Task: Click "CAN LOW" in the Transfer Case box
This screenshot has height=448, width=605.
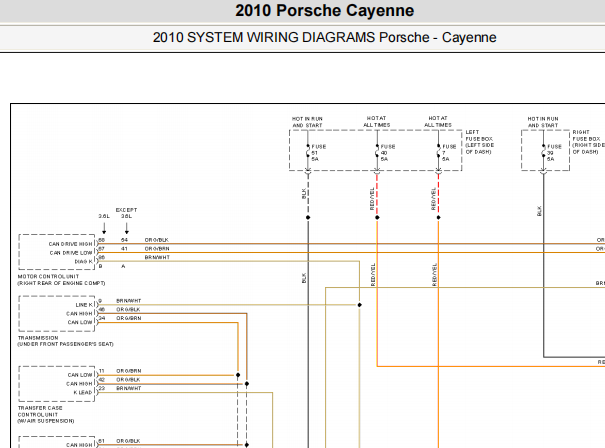Action: coord(80,375)
